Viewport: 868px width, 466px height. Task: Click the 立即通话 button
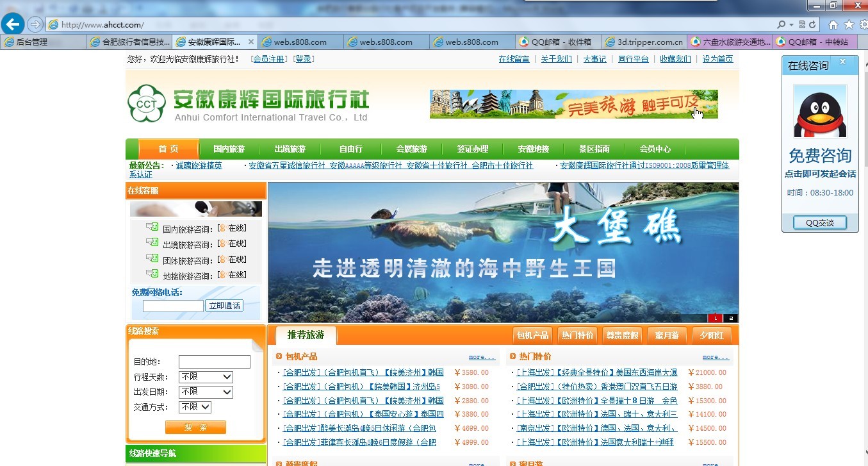coord(224,306)
